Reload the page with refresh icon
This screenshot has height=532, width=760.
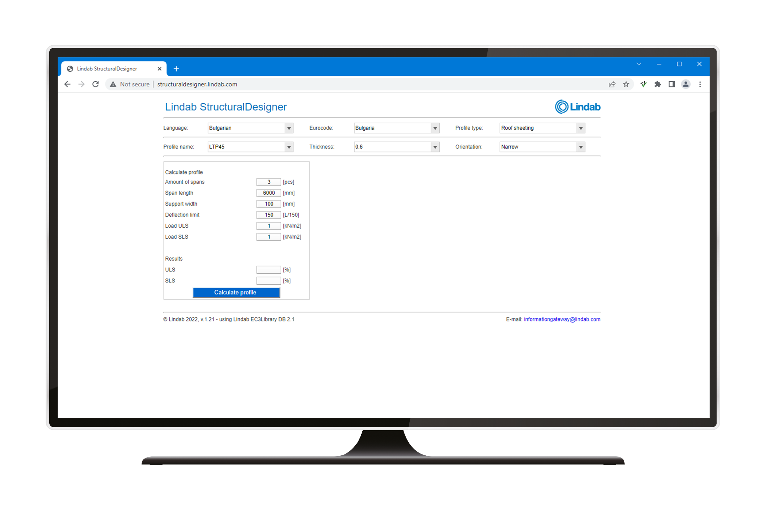(96, 84)
